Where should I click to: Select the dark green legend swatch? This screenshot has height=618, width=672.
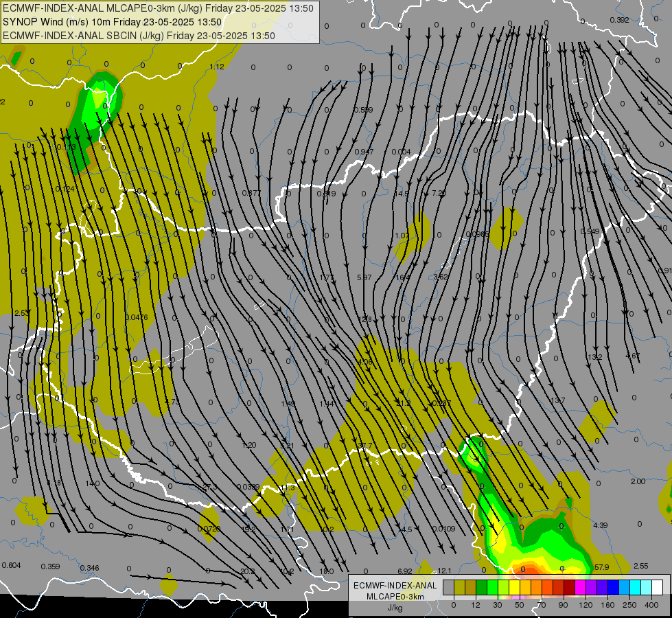point(482,587)
